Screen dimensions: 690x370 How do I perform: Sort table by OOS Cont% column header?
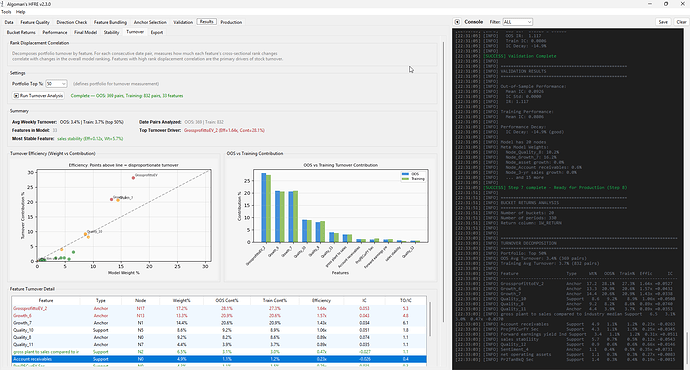[x=227, y=300]
